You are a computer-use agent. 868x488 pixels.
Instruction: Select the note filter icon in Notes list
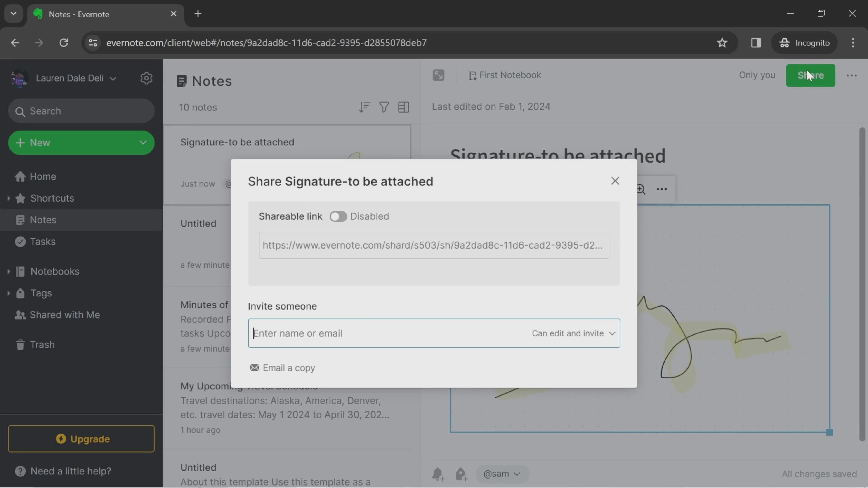coord(383,107)
